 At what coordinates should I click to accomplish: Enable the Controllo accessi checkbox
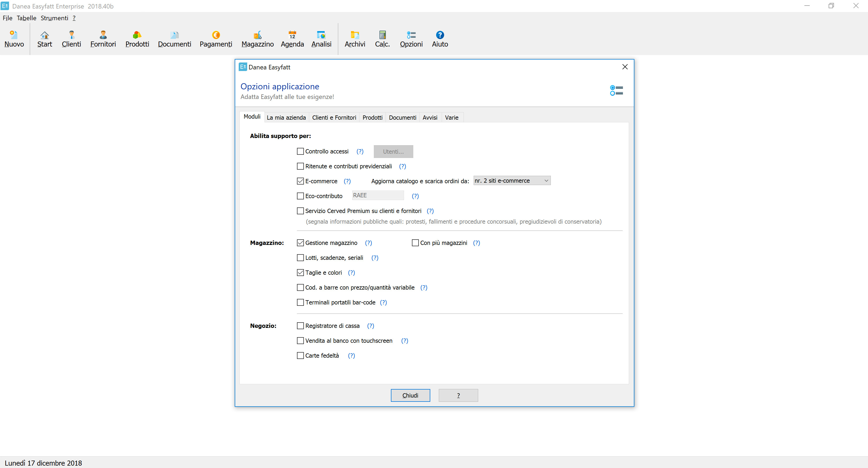[300, 152]
